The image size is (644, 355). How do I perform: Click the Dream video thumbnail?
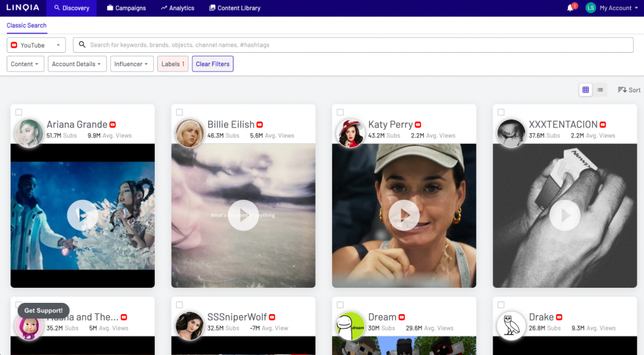click(404, 346)
